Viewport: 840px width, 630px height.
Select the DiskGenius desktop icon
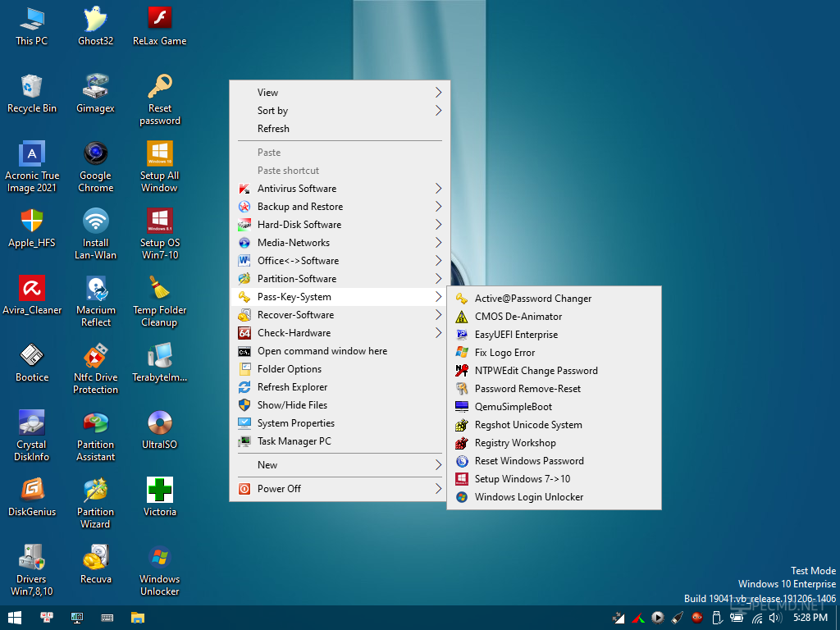click(x=32, y=497)
